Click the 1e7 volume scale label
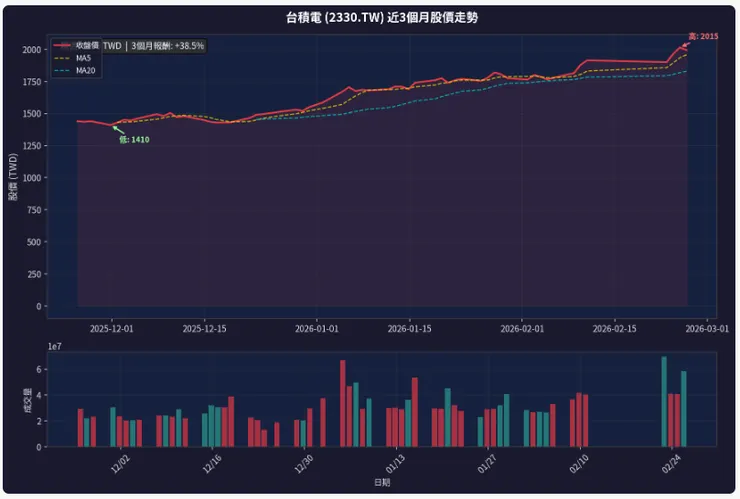 coord(55,347)
